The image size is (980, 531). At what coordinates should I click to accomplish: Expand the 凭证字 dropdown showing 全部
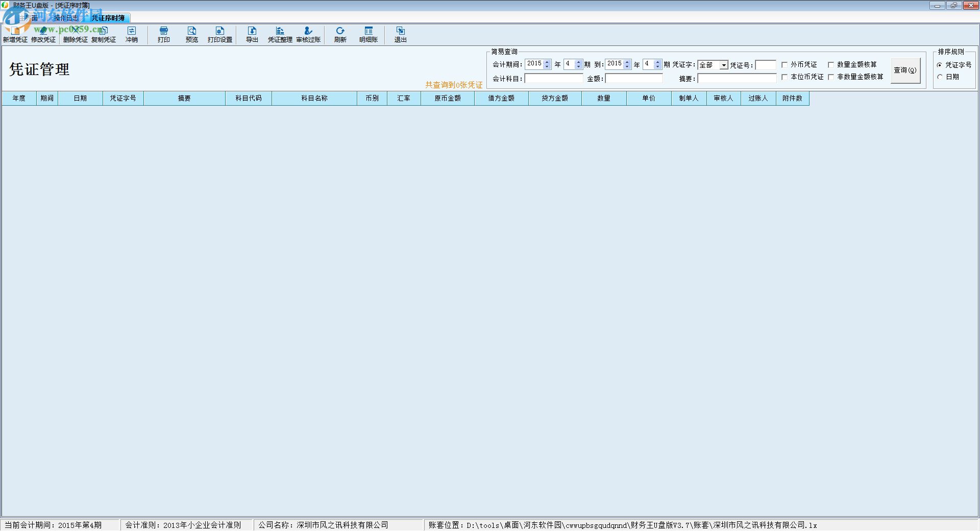(723, 65)
